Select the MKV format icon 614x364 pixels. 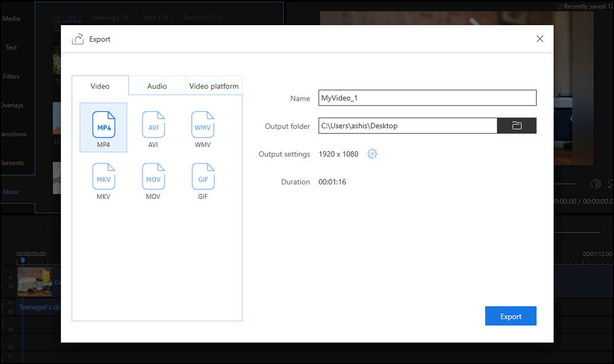[x=103, y=177]
